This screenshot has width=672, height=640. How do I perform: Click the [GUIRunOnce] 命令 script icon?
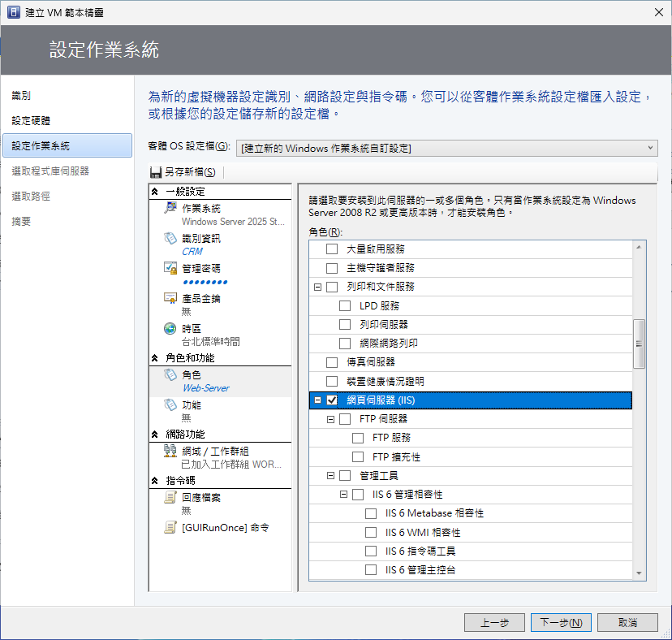170,527
